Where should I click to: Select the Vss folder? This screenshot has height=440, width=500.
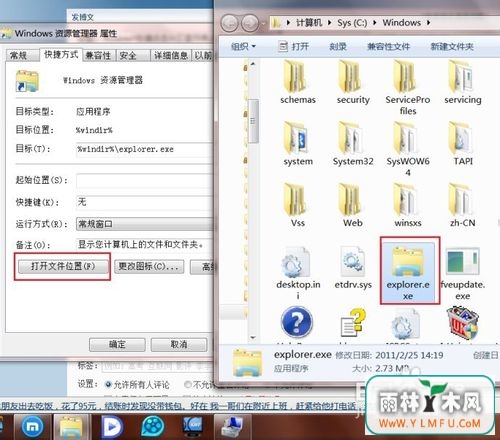(x=297, y=205)
